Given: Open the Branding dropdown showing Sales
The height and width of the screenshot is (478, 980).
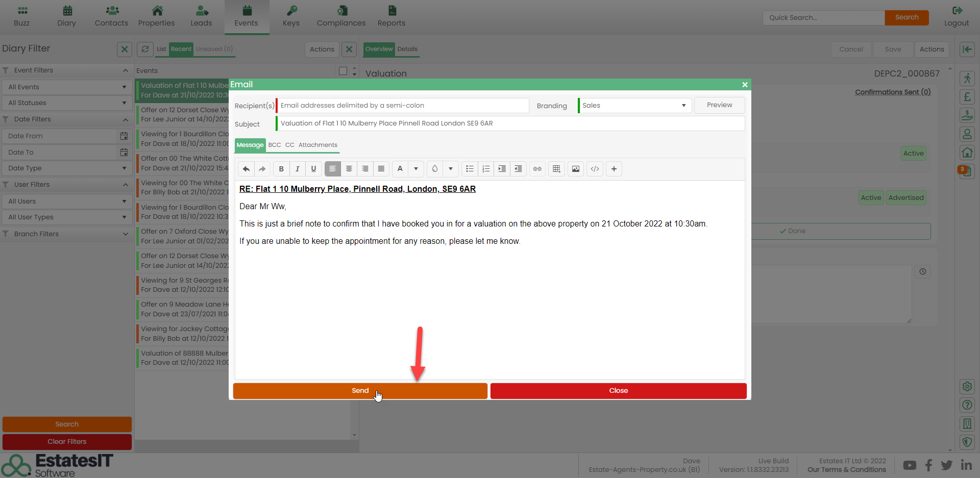Looking at the screenshot, I should click(x=634, y=106).
